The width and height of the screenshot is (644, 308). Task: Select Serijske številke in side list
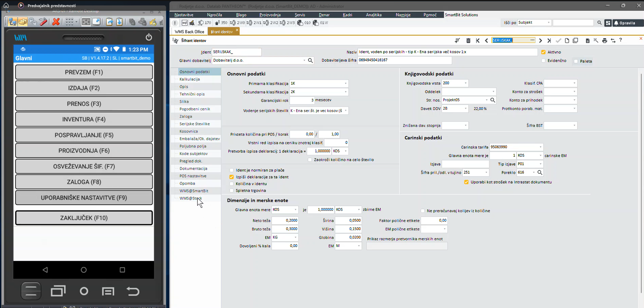click(x=195, y=124)
